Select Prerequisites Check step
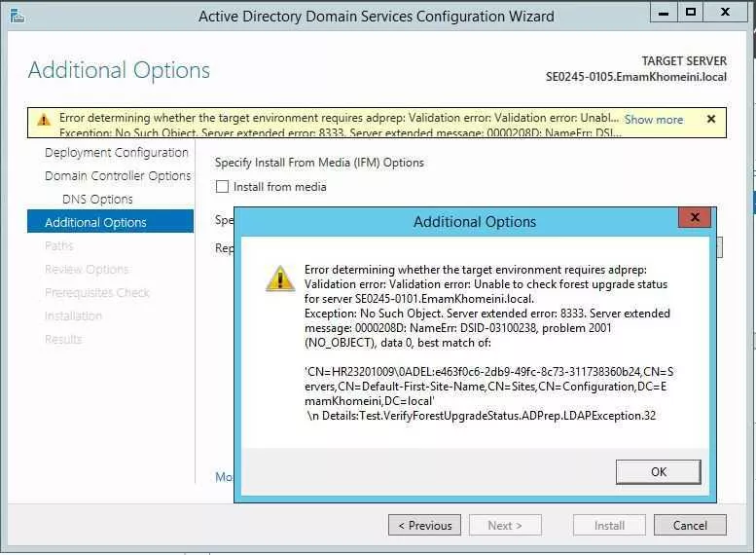 [97, 292]
